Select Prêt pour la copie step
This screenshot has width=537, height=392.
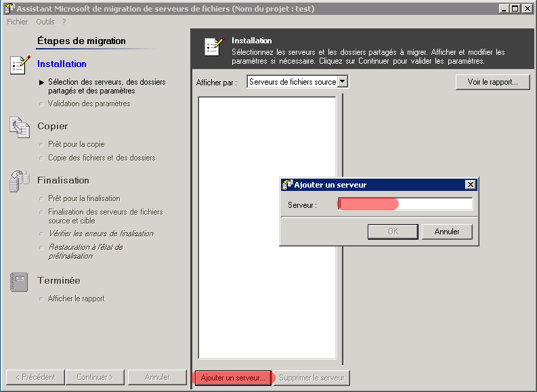click(77, 144)
